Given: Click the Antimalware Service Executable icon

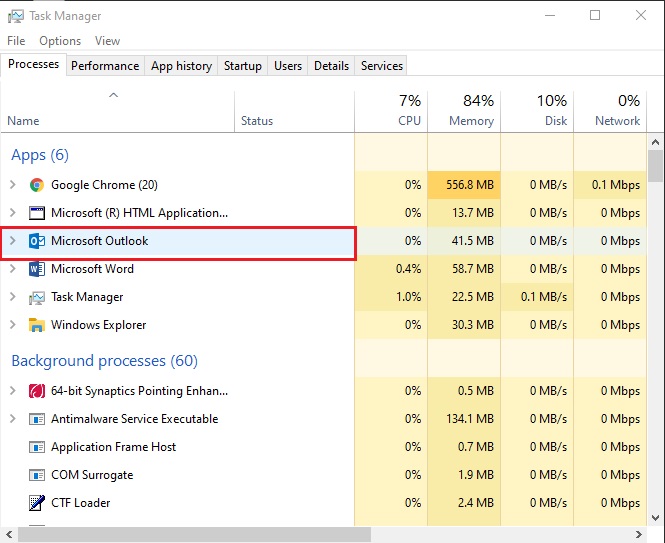Looking at the screenshot, I should 37,419.
